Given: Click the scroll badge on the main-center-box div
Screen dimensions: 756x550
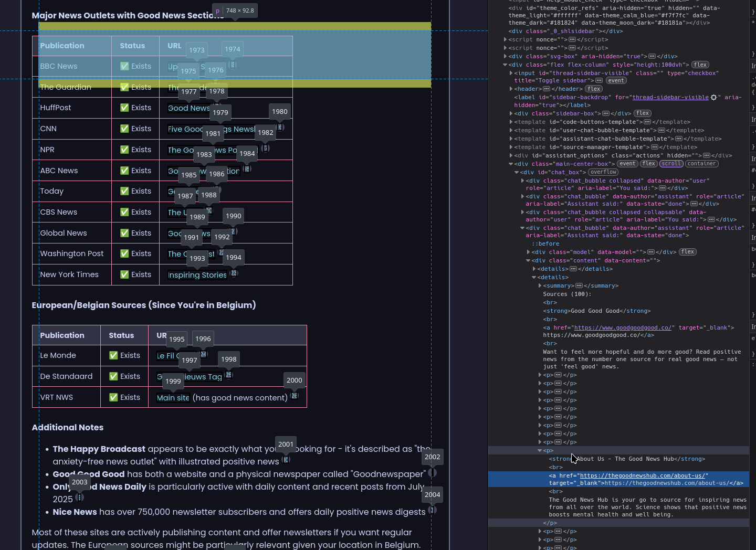Looking at the screenshot, I should (671, 164).
